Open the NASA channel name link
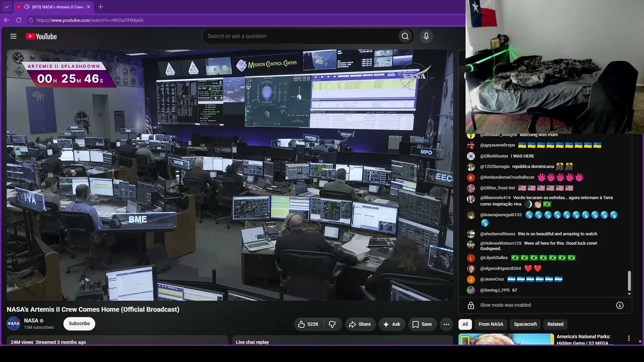 [31, 320]
